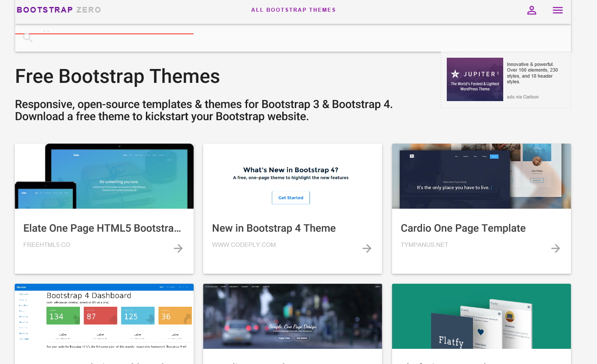Open the Jupiter WordPress theme ad image

tap(475, 79)
